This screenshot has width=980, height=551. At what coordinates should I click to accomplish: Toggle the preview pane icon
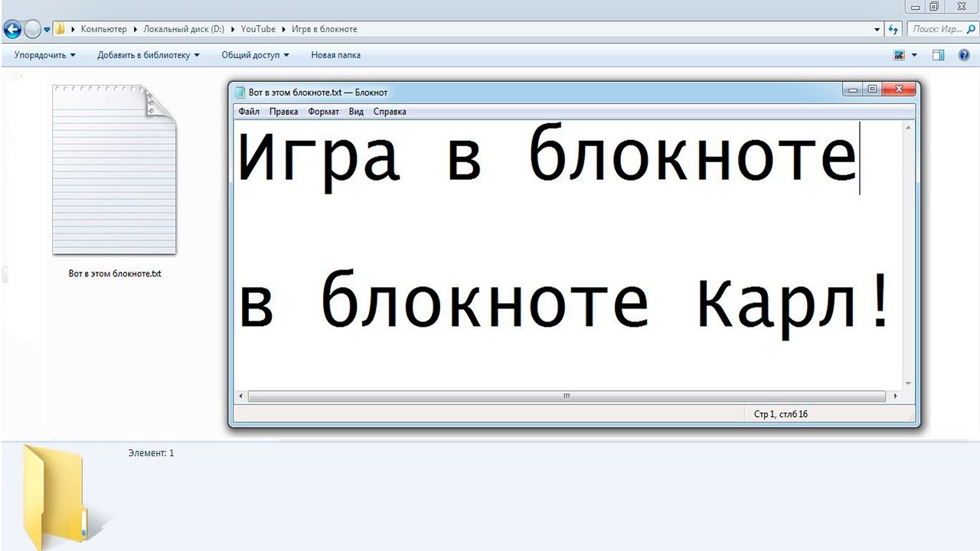(x=939, y=55)
